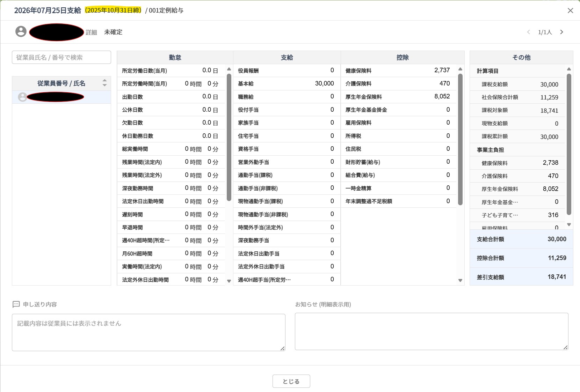Go to the next employee arrow
This screenshot has height=392, width=580.
point(561,32)
